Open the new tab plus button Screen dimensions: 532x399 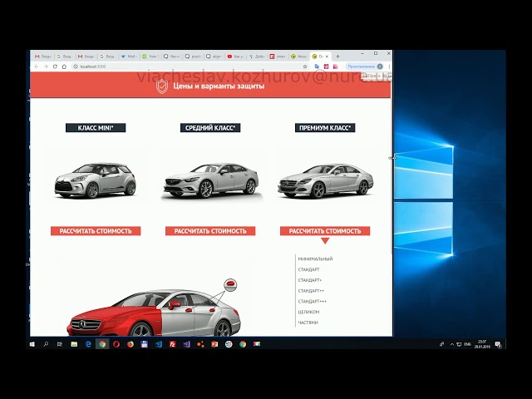tap(337, 57)
